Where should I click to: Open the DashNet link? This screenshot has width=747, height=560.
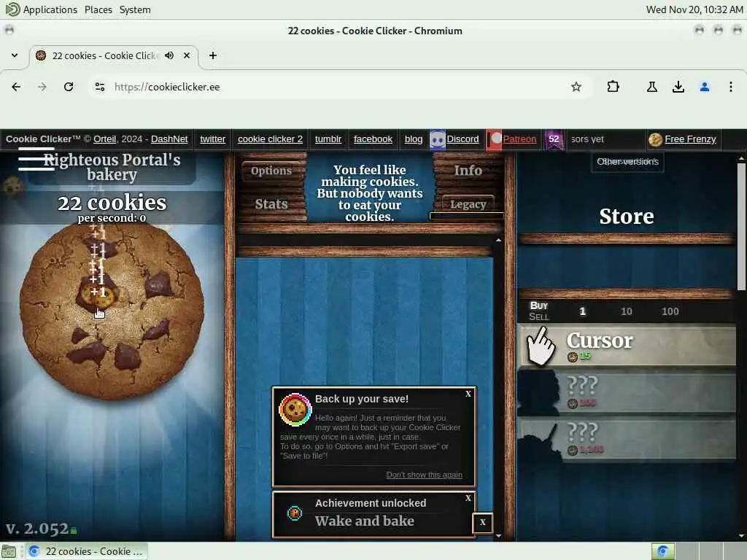pos(169,139)
